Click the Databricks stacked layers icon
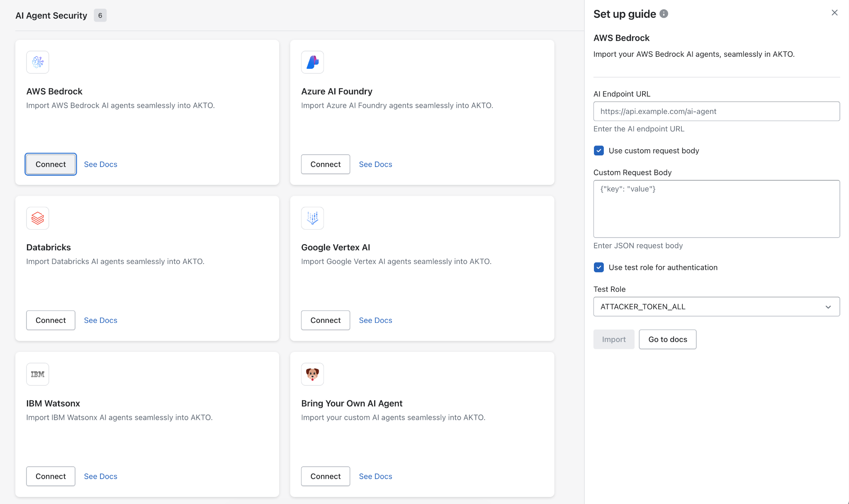The height and width of the screenshot is (504, 849). click(x=38, y=218)
